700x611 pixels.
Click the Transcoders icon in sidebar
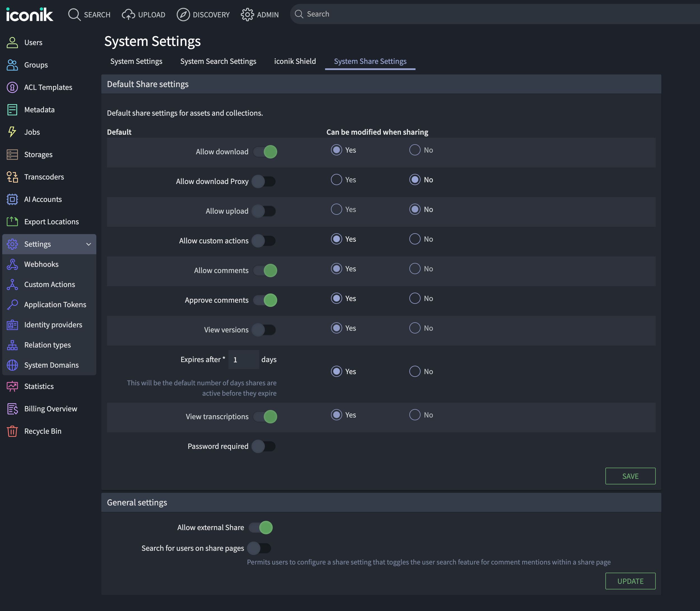point(12,177)
